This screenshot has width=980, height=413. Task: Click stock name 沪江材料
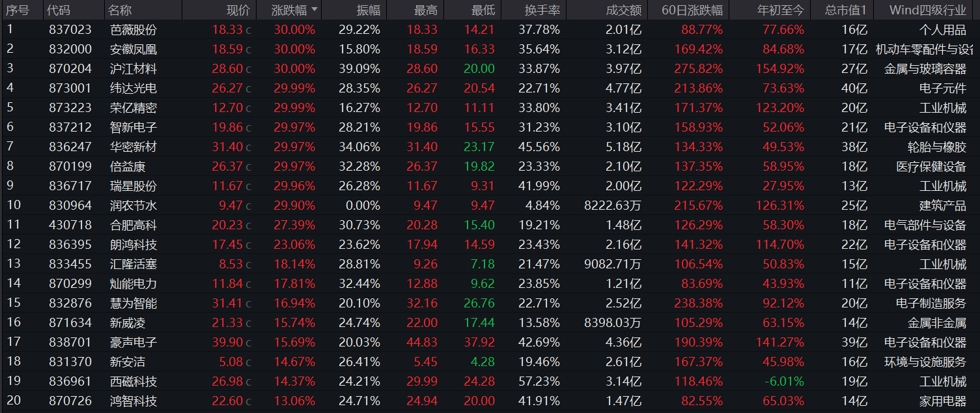point(133,68)
